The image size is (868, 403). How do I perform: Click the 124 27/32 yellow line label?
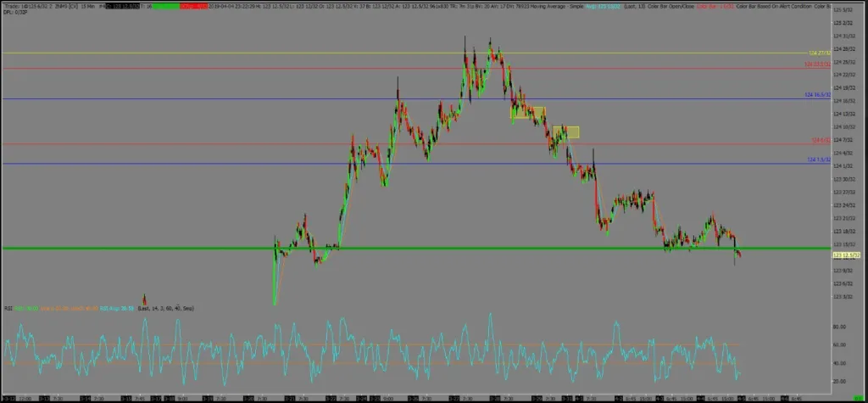820,53
